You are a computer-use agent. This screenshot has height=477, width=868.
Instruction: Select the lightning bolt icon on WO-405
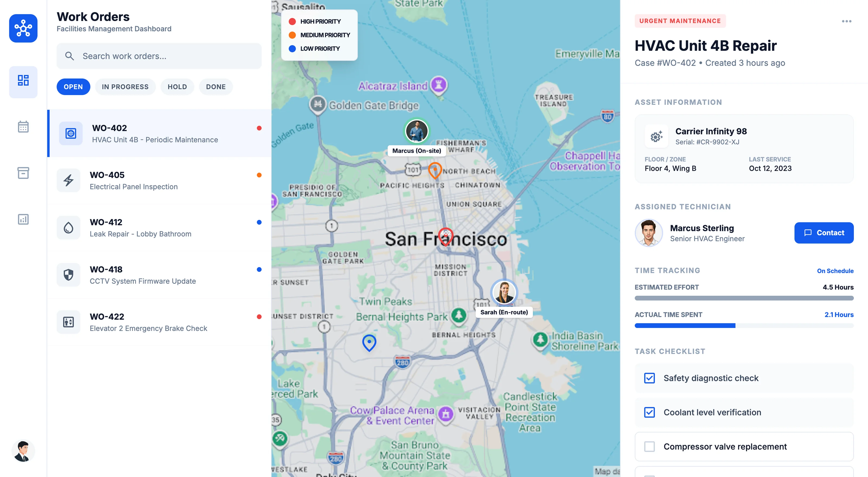tap(68, 180)
